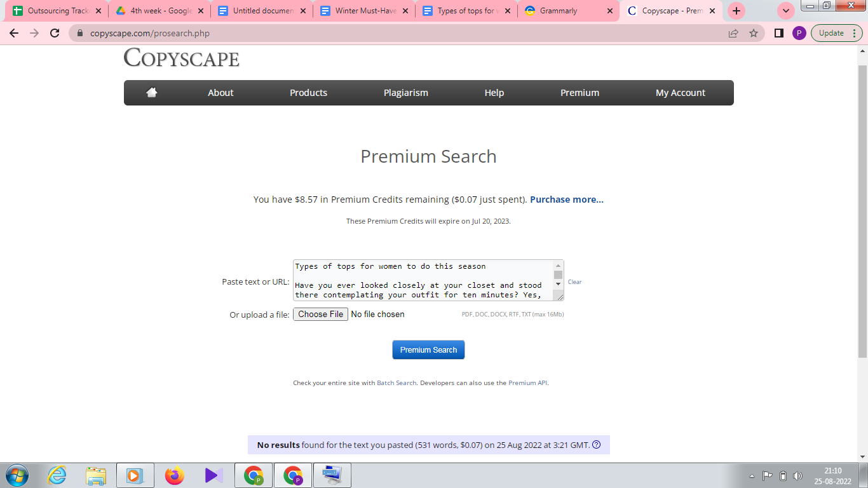Open Batch Search link
868x488 pixels.
[397, 383]
